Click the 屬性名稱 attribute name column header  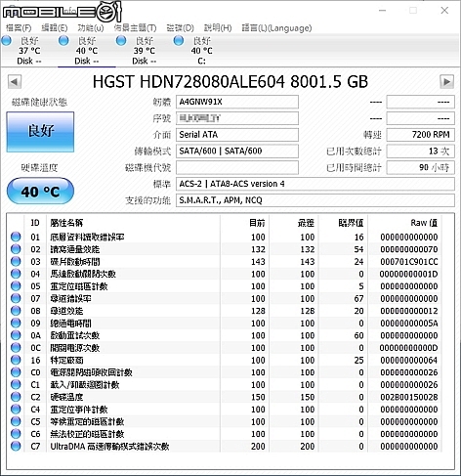coord(134,223)
